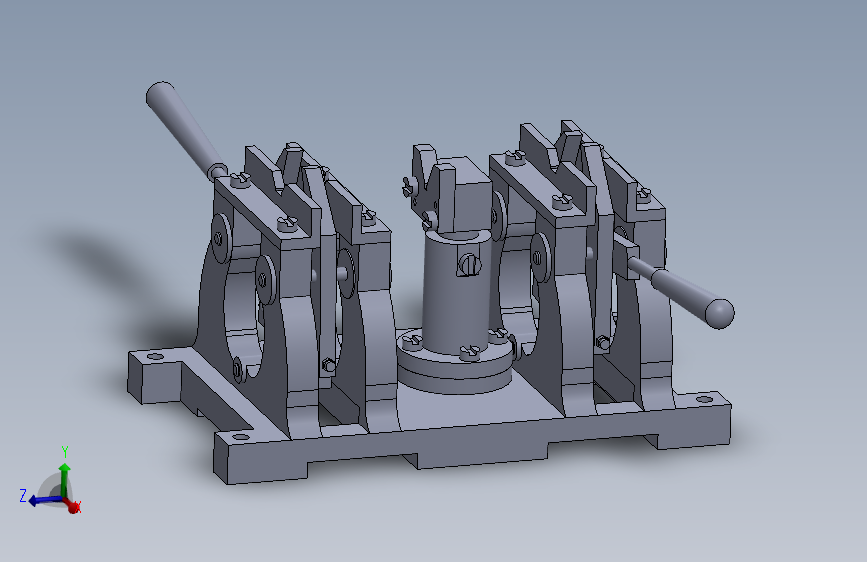The width and height of the screenshot is (867, 562).
Task: Click the blue Z axis arrow of triad
Action: tap(44, 501)
